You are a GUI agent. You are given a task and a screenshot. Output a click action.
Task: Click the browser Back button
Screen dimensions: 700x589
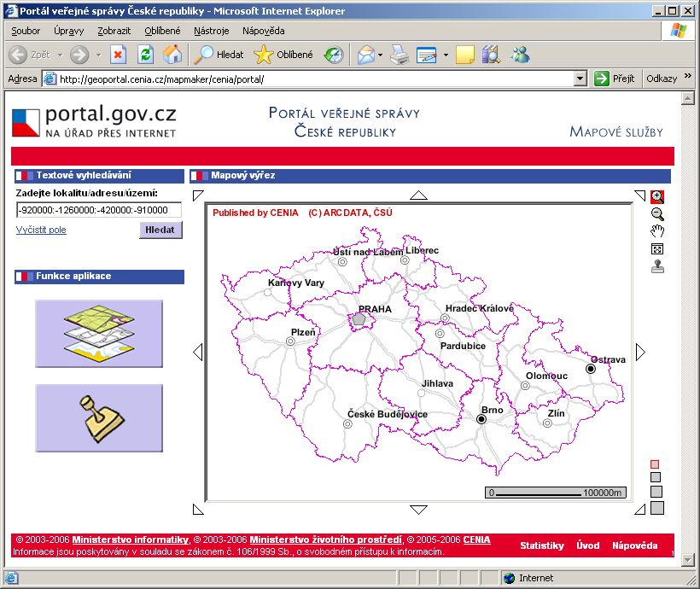pyautogui.click(x=30, y=55)
